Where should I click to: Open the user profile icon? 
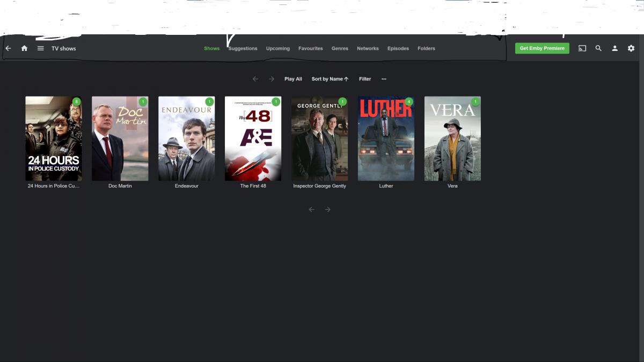click(615, 48)
